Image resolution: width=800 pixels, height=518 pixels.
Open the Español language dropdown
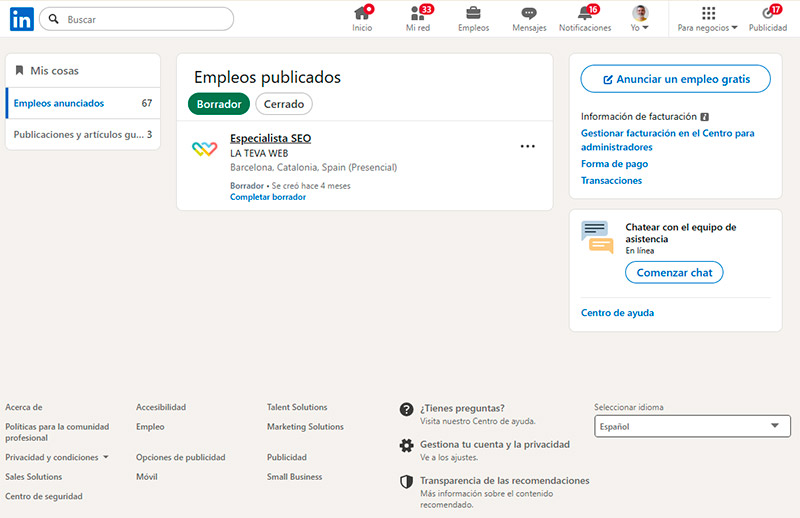[x=692, y=426]
